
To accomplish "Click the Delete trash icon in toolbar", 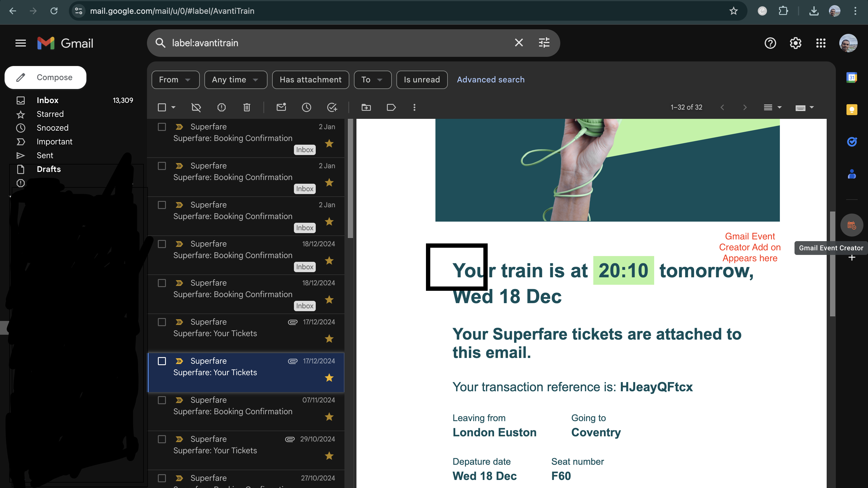I will 247,107.
